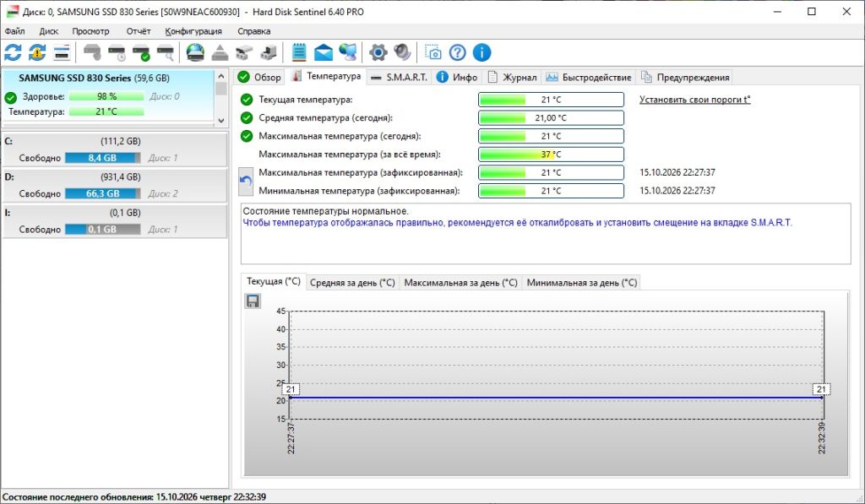The width and height of the screenshot is (865, 504).
Task: Click the all-time maximum temperature 37 °C bar
Action: (x=551, y=154)
